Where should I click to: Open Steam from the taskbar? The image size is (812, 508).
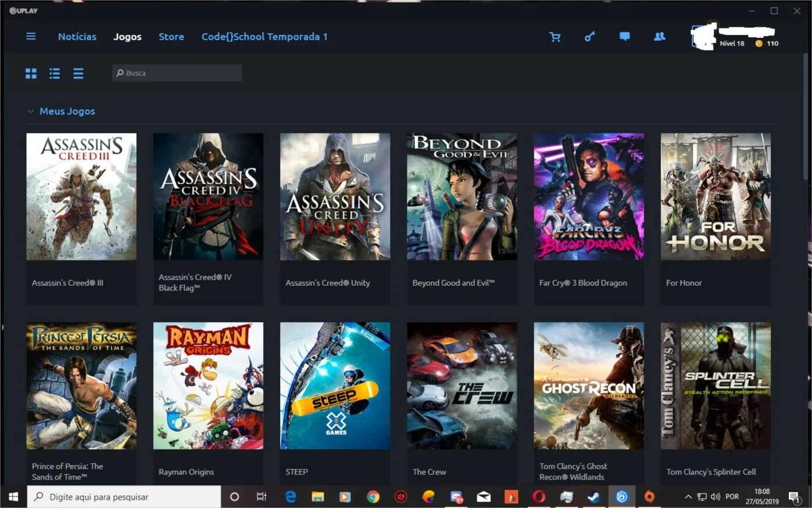pos(593,496)
